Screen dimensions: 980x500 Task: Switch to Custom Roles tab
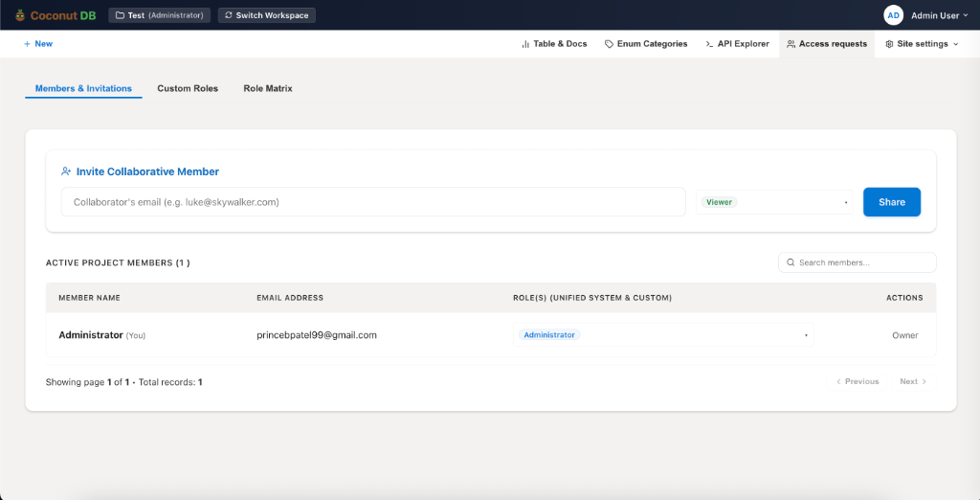pos(188,88)
